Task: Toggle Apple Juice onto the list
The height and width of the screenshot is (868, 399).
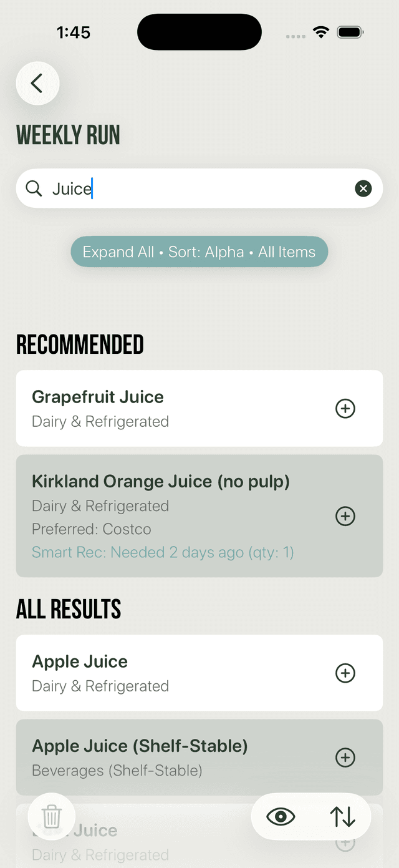Action: point(345,673)
